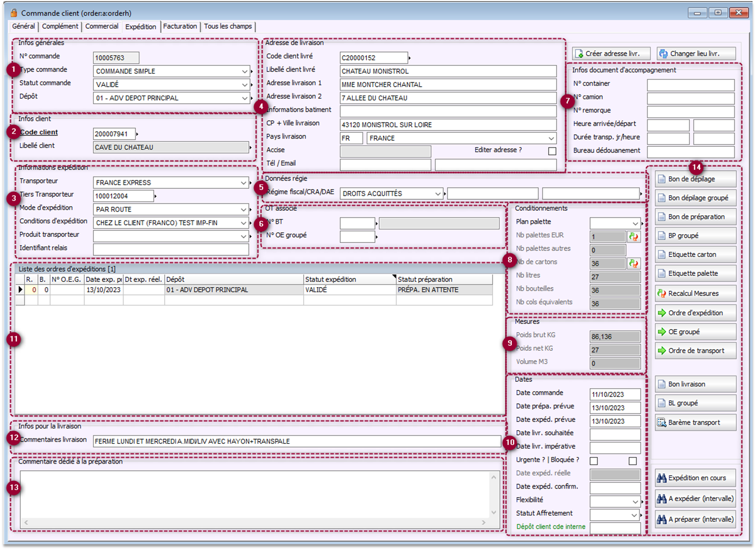Check the Bloquée checkbox

[x=632, y=461]
